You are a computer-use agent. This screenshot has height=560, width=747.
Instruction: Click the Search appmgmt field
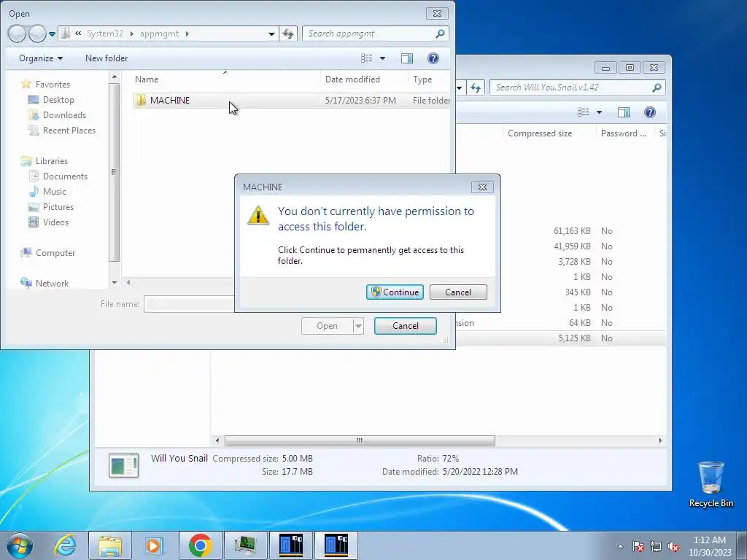(x=369, y=34)
